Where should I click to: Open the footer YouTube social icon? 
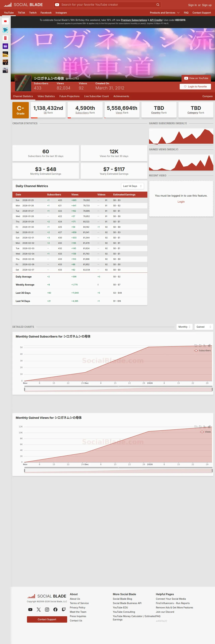coord(30,610)
